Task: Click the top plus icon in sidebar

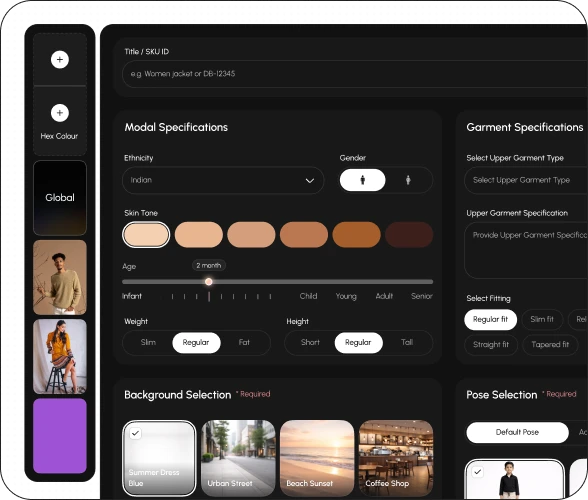Action: tap(60, 59)
